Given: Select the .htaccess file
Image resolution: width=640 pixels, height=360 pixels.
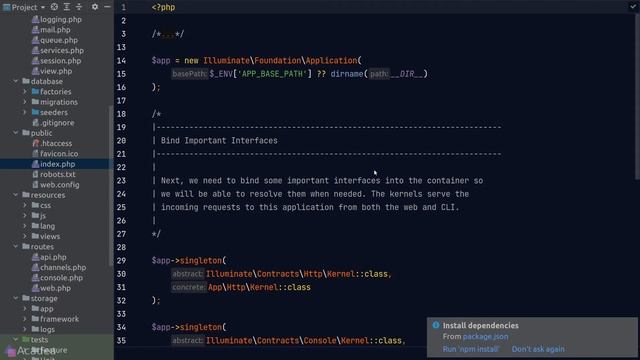Looking at the screenshot, I should coord(56,143).
